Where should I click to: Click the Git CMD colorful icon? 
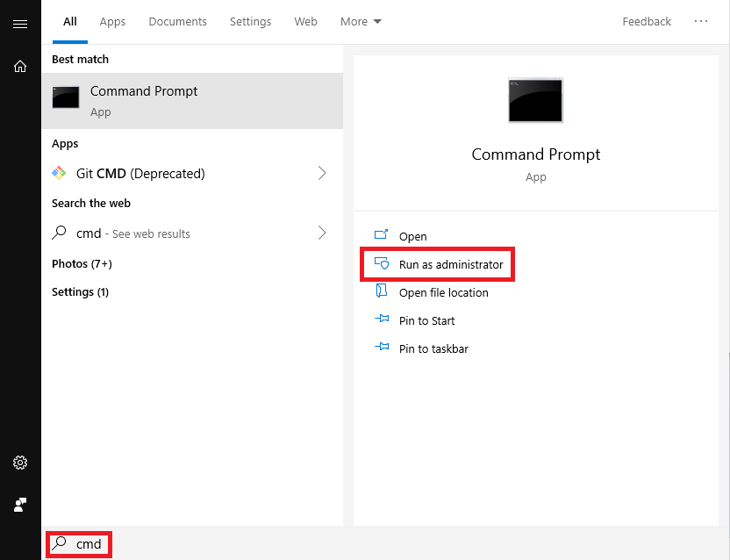59,173
